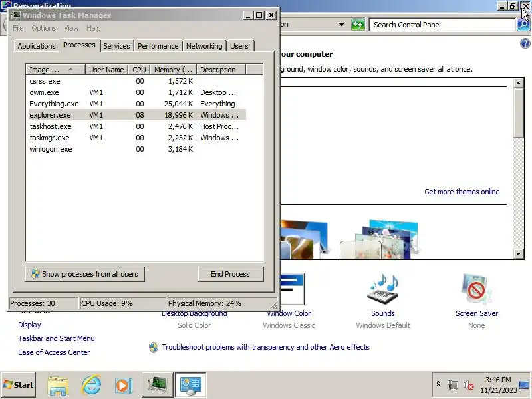Open Windows Media Player taskbar icon
The height and width of the screenshot is (399, 532).
coord(123,386)
